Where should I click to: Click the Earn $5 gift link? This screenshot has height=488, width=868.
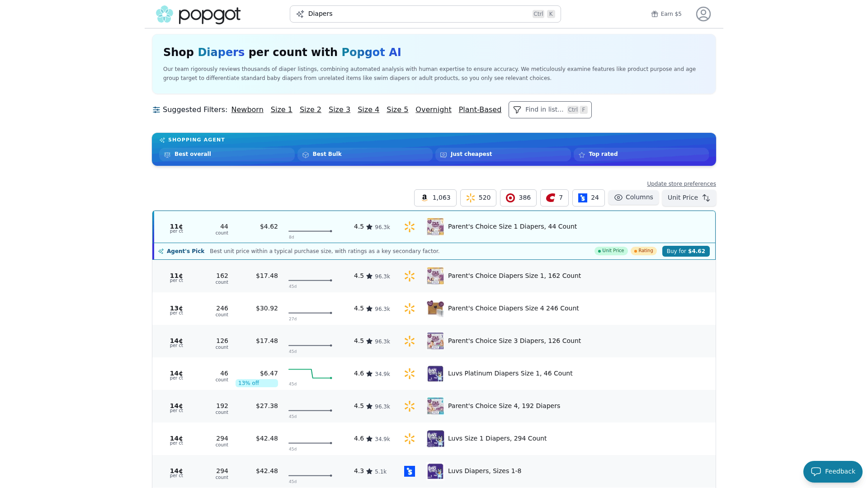[666, 14]
